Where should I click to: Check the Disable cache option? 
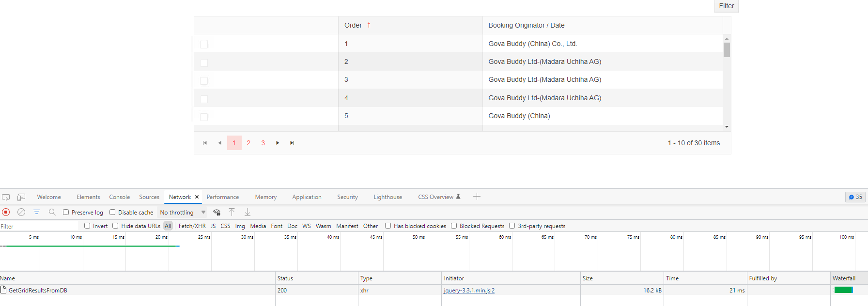click(112, 212)
